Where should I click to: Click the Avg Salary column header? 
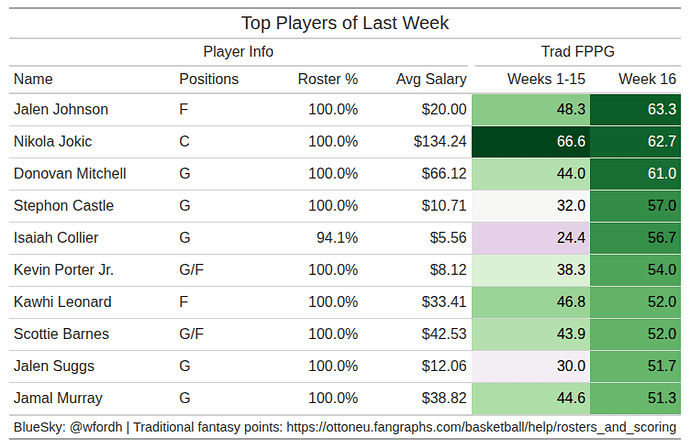point(430,79)
